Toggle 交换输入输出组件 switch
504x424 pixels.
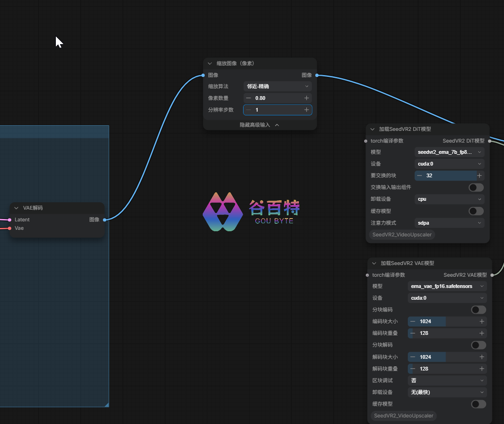pyautogui.click(x=476, y=188)
